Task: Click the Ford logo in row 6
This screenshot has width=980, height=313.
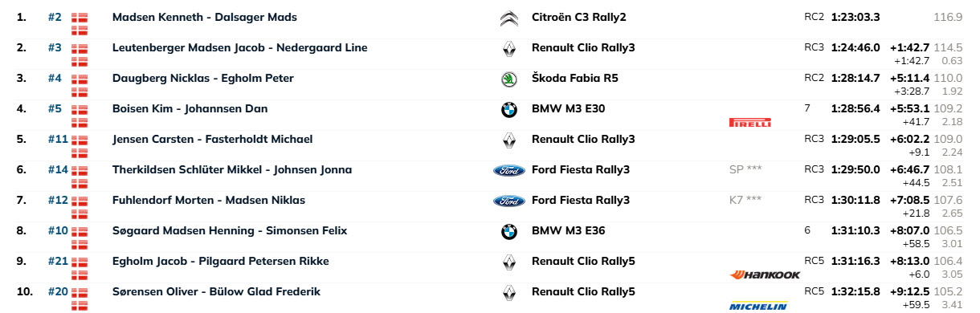Action: [508, 170]
